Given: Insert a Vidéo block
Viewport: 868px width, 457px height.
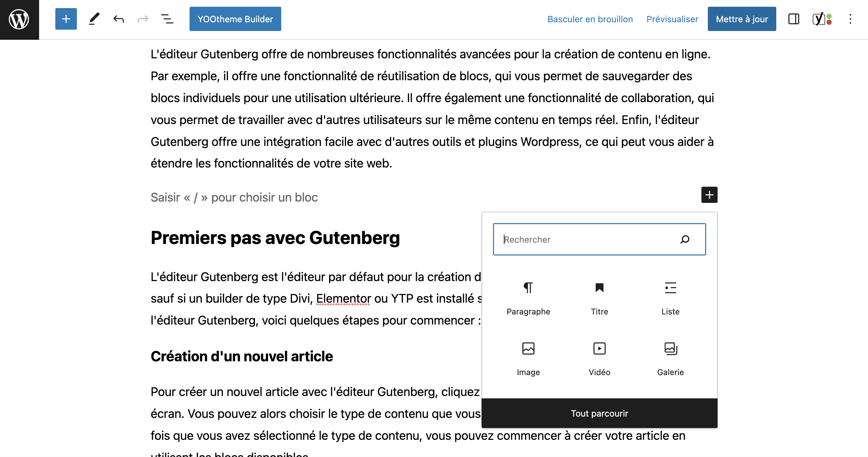Looking at the screenshot, I should [600, 359].
